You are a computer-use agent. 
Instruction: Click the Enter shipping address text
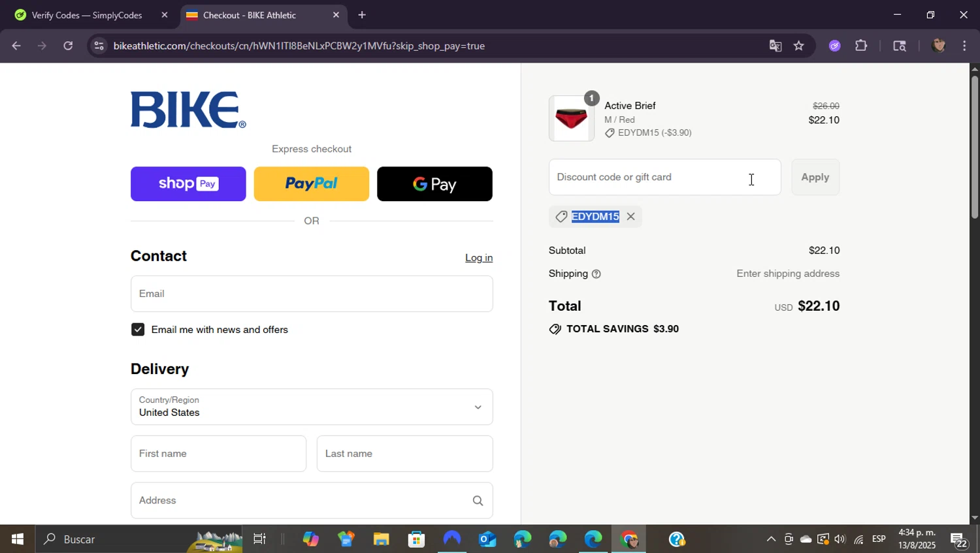click(788, 274)
